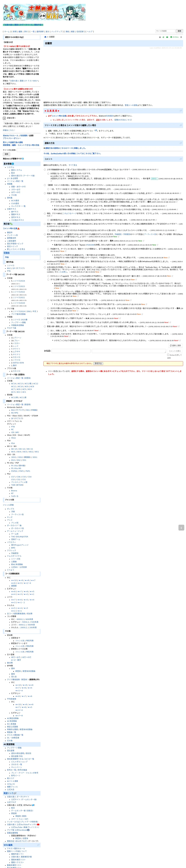Open the すべて見る comments link

pos(73,165)
